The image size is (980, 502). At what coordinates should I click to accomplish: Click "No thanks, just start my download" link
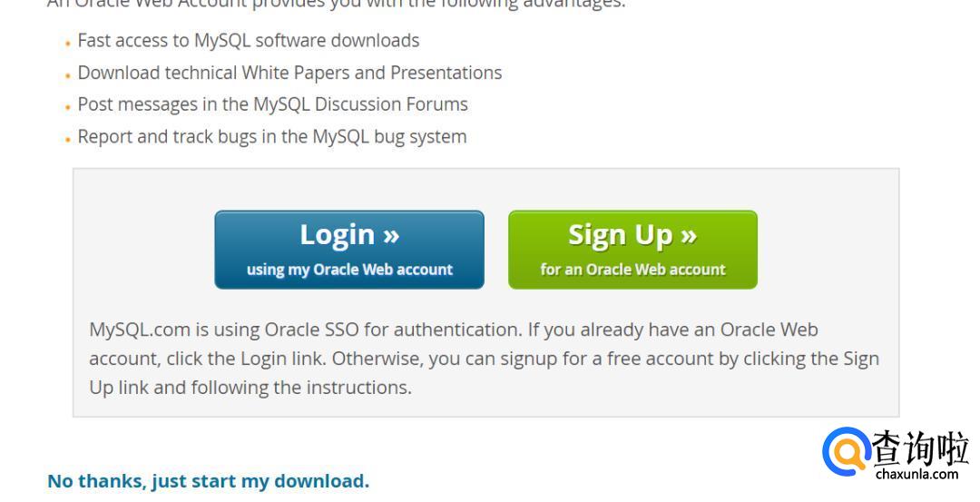(x=208, y=481)
